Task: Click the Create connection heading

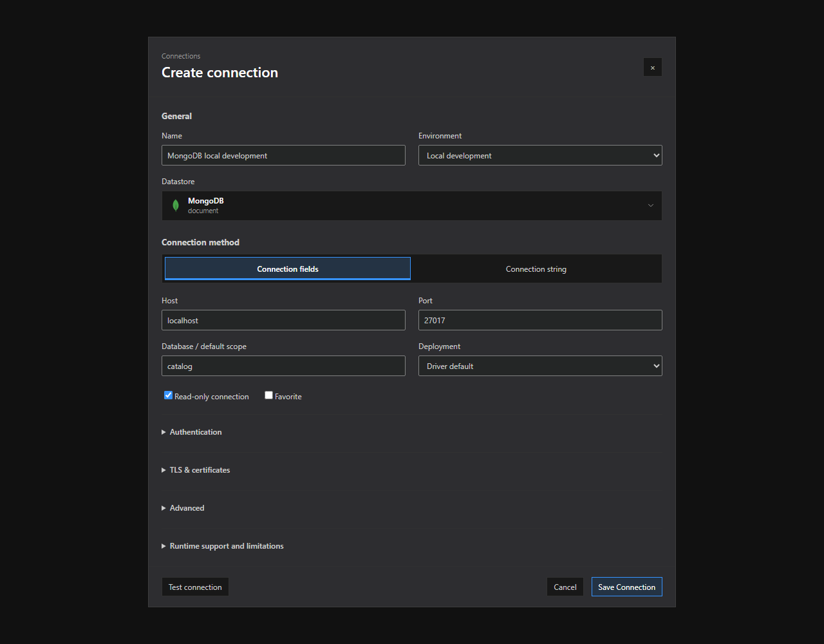Action: click(220, 72)
